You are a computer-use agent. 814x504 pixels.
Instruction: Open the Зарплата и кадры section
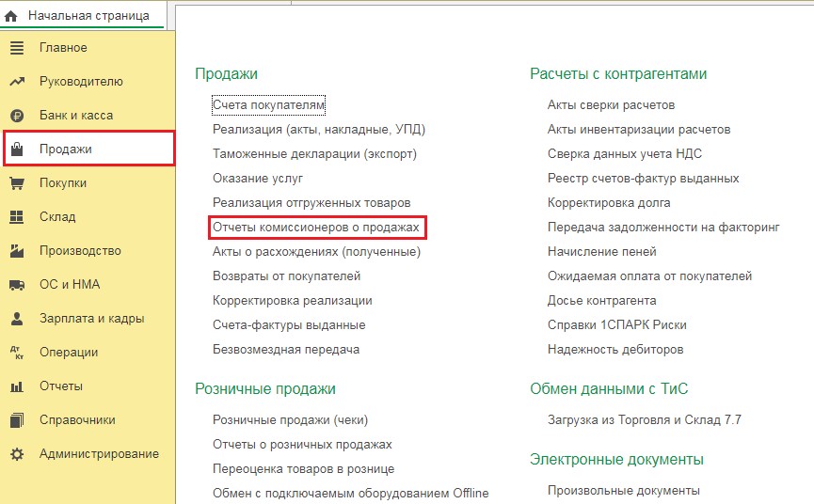tap(88, 319)
